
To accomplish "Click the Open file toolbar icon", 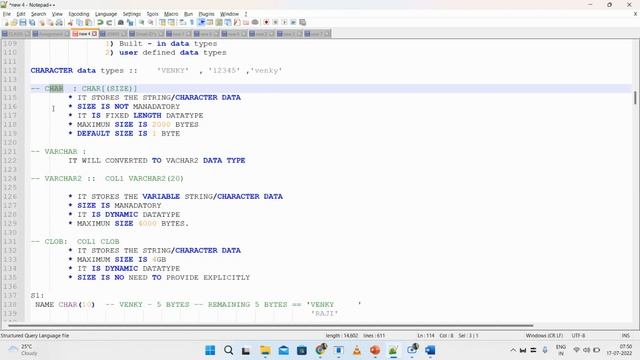I will [14, 22].
